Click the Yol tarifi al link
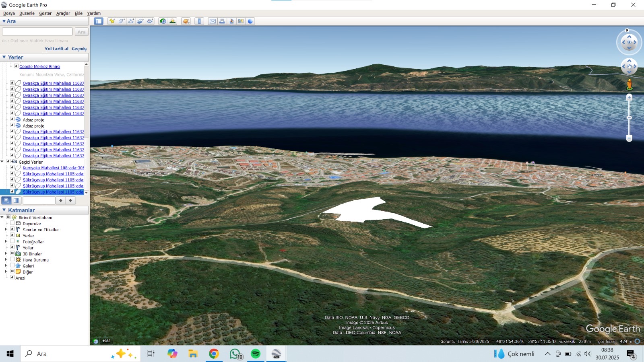Image resolution: width=644 pixels, height=362 pixels. click(x=56, y=49)
